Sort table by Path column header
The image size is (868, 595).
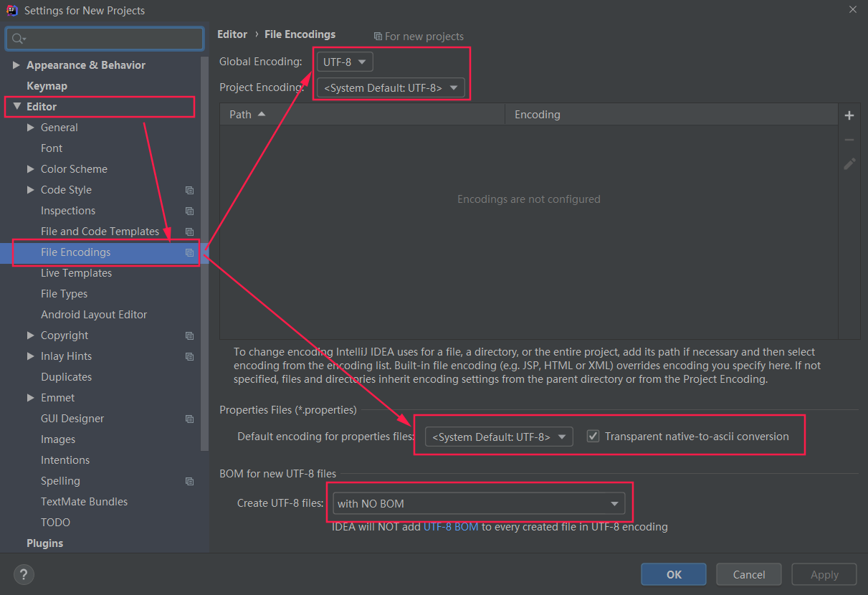click(x=362, y=114)
